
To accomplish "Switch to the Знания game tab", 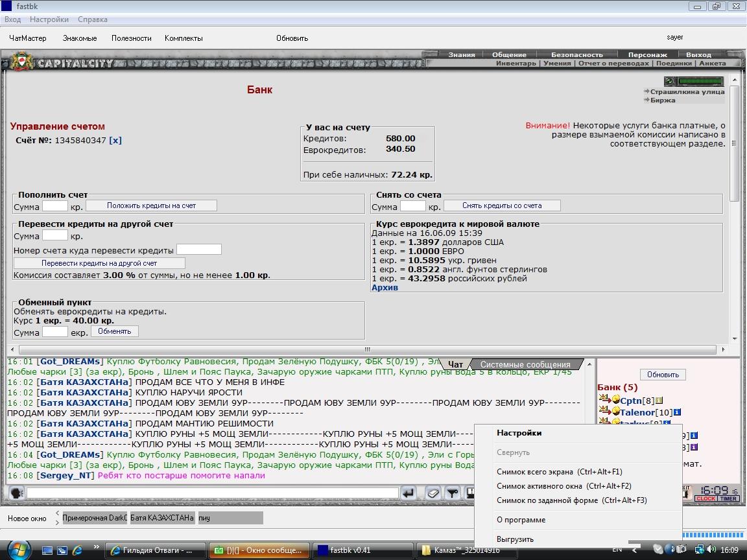I will pyautogui.click(x=461, y=54).
